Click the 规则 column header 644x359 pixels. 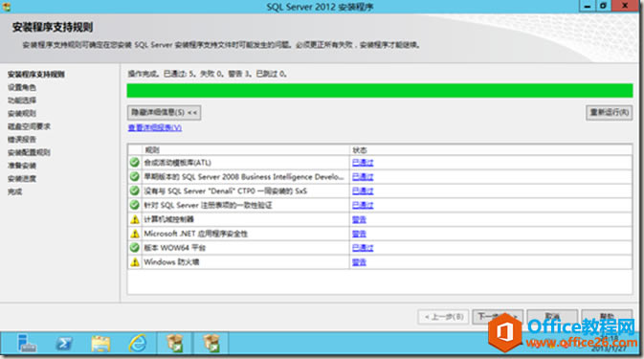point(246,150)
